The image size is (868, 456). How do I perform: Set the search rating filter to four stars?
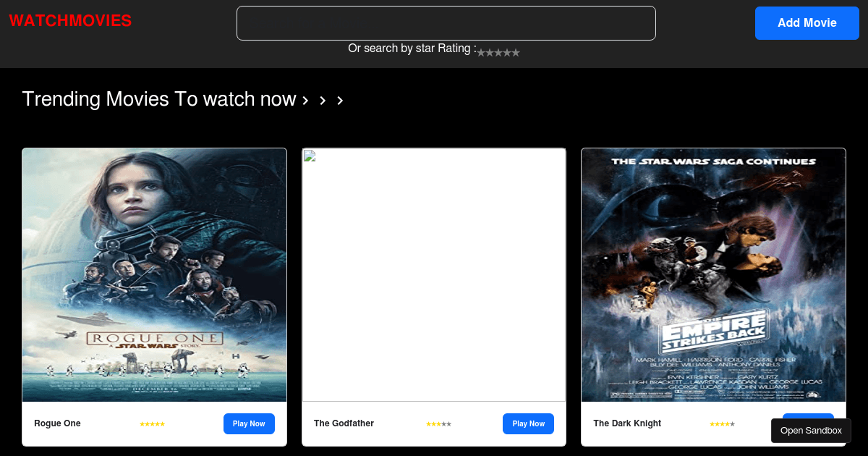click(x=506, y=52)
